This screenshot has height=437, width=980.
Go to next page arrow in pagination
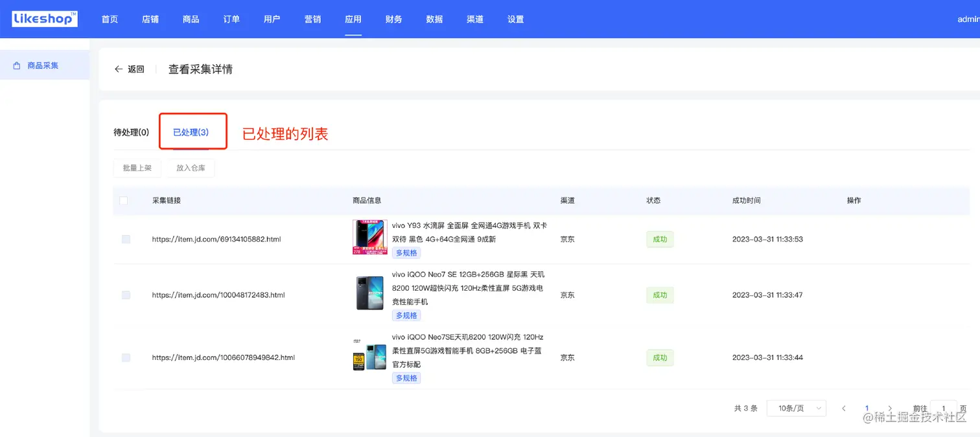(890, 409)
